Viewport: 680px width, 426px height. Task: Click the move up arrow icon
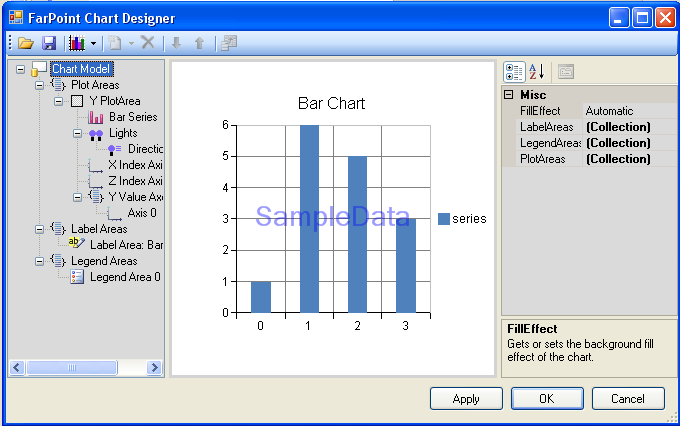pyautogui.click(x=199, y=43)
